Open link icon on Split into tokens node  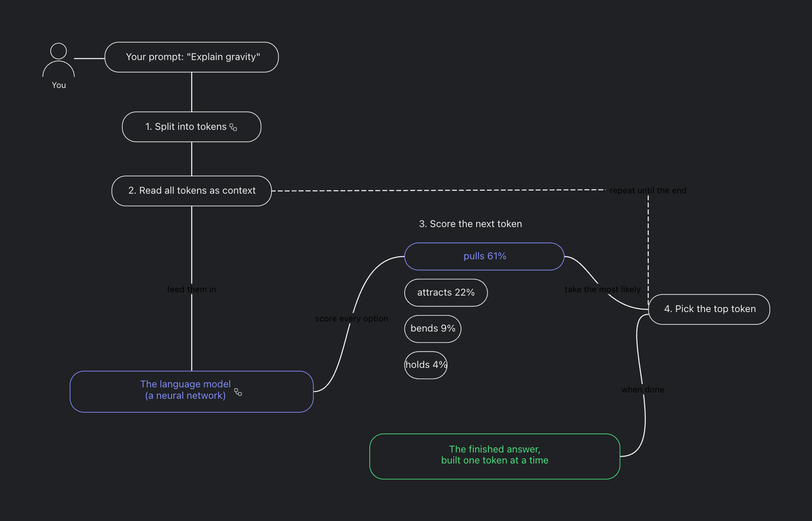pyautogui.click(x=233, y=127)
